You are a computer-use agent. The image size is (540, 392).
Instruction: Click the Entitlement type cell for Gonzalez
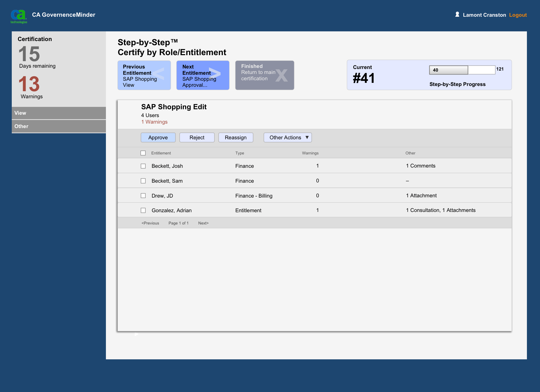pos(248,210)
